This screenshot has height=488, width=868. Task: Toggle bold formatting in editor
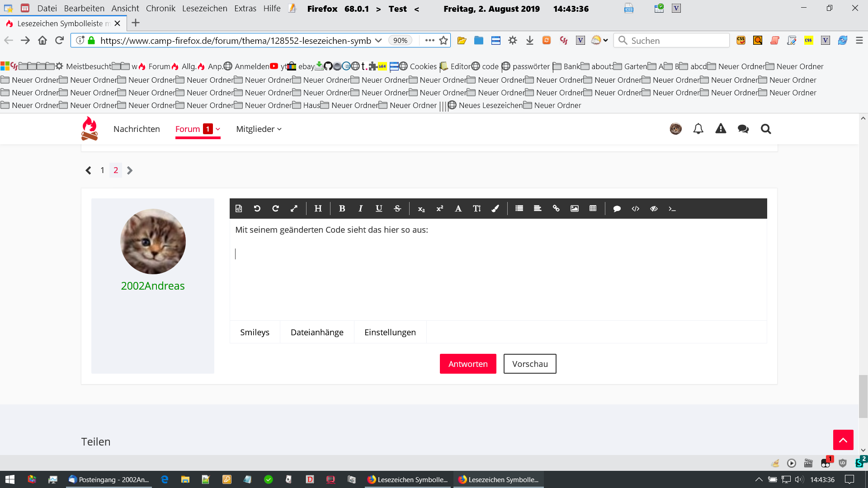(342, 208)
